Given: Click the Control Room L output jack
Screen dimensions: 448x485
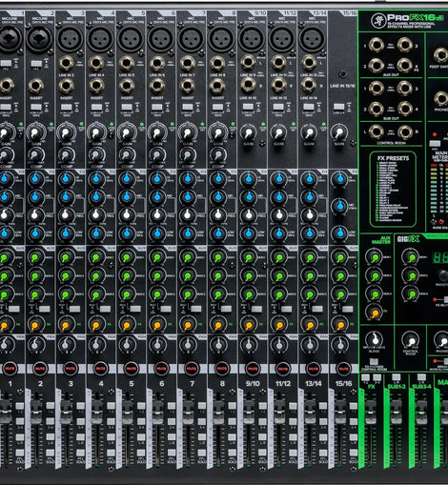Looking at the screenshot, I should tap(377, 131).
